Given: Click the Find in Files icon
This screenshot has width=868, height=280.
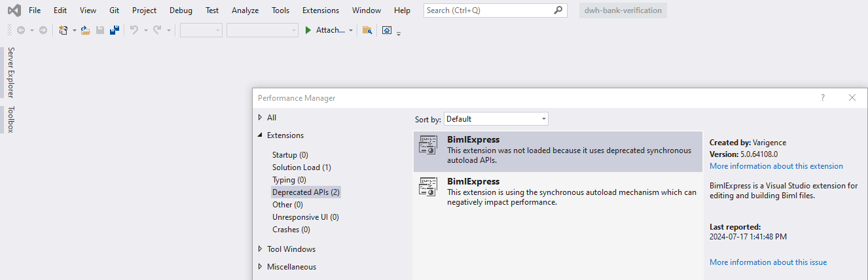Looking at the screenshot, I should (367, 30).
